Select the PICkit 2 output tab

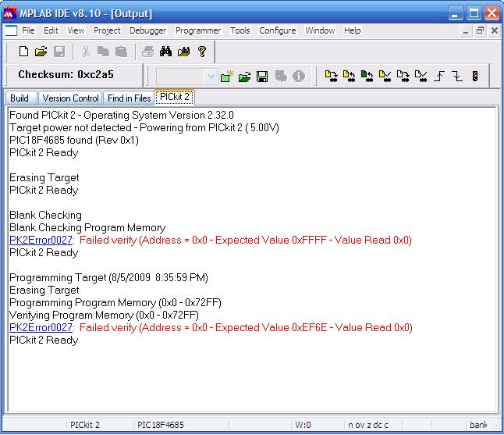(175, 97)
